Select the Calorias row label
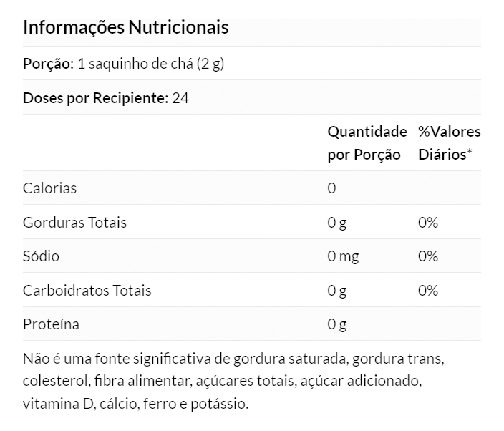 pos(49,188)
